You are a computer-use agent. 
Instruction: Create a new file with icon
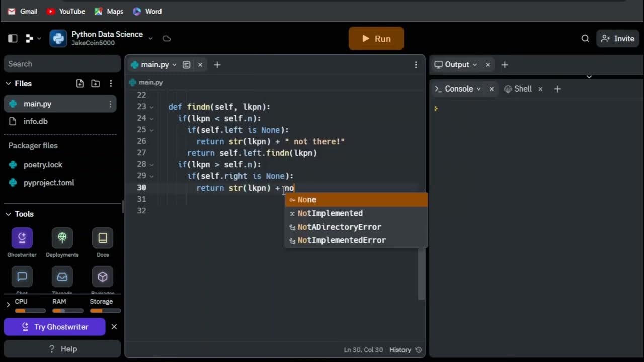(x=80, y=83)
